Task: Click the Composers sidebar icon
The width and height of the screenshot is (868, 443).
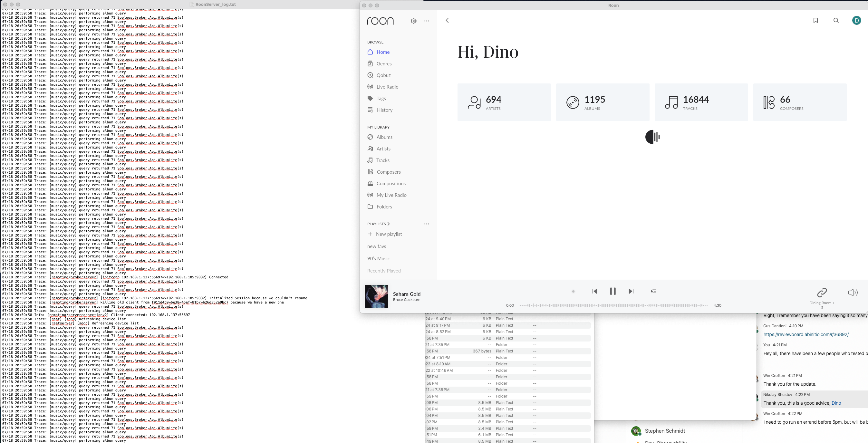Action: (x=370, y=172)
